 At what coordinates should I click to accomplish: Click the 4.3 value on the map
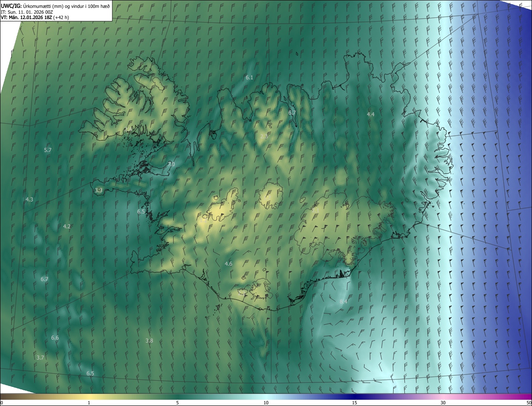[29, 199]
